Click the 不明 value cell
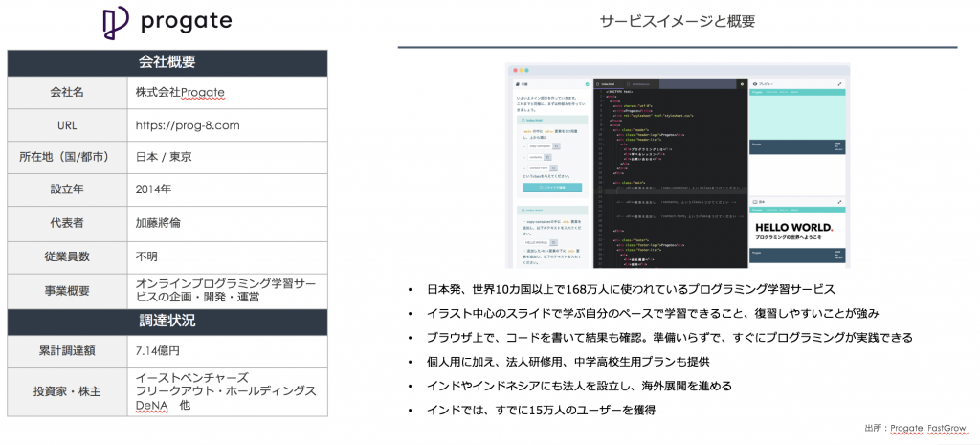The height and width of the screenshot is (445, 980). pos(228,257)
